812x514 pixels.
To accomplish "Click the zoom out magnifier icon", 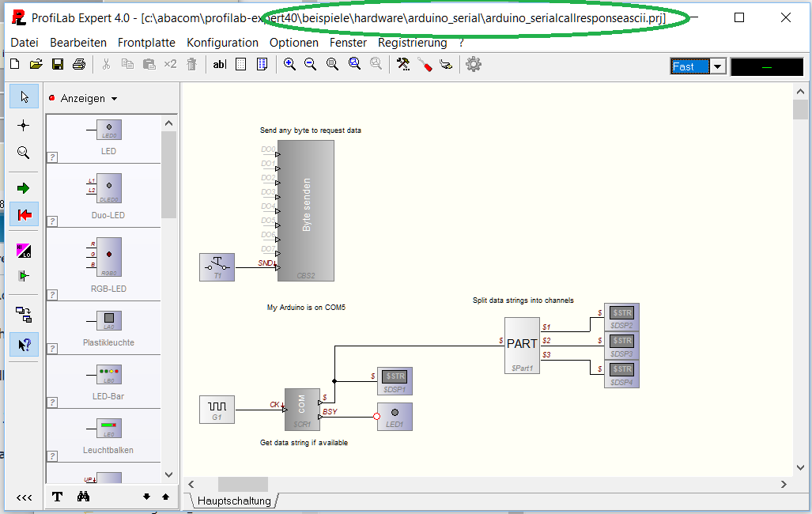I will click(310, 64).
